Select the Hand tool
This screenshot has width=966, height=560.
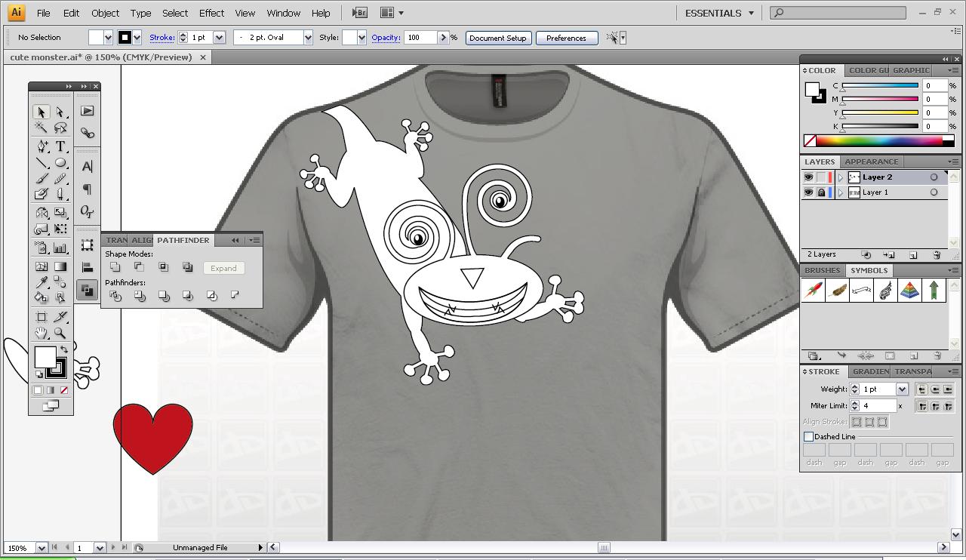[x=42, y=333]
